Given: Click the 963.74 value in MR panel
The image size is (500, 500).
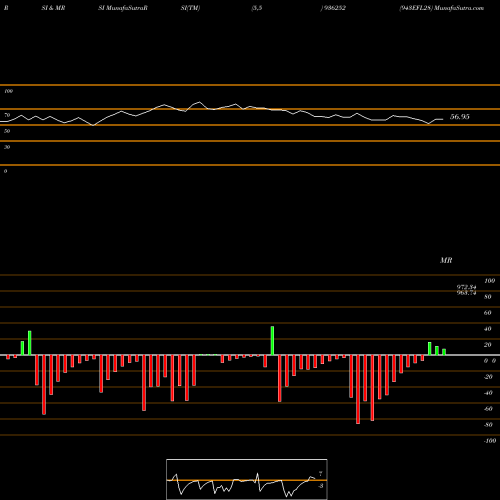Looking at the screenshot, I should 466,293.
